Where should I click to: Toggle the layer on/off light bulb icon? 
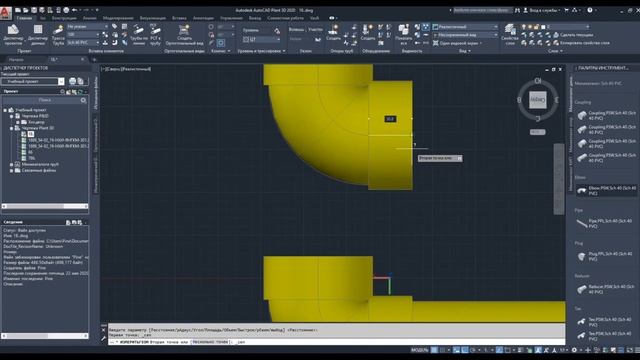(524, 27)
